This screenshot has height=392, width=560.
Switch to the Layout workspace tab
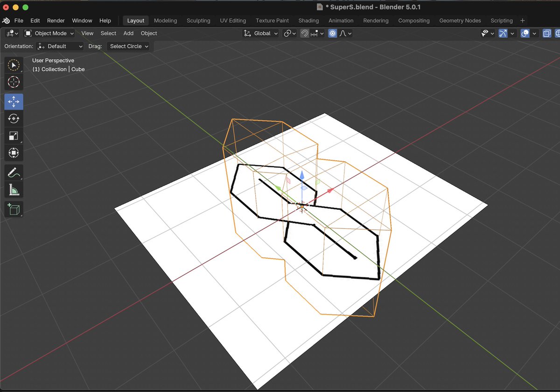pos(136,21)
